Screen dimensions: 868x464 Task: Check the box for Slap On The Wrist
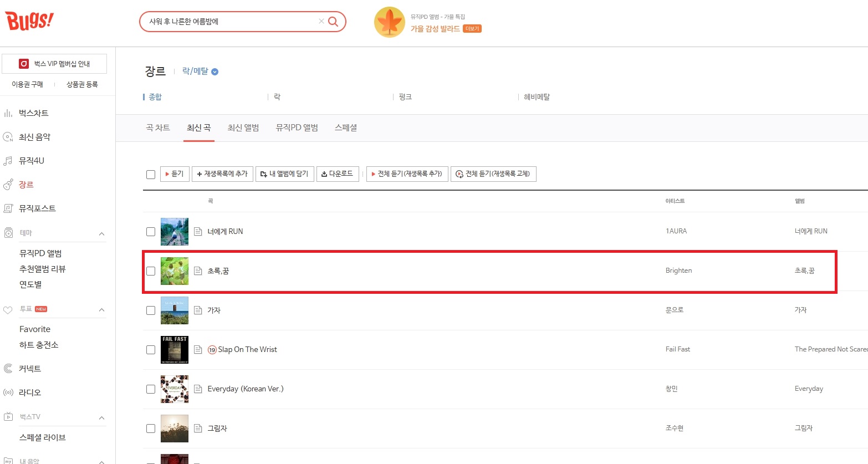tap(151, 350)
